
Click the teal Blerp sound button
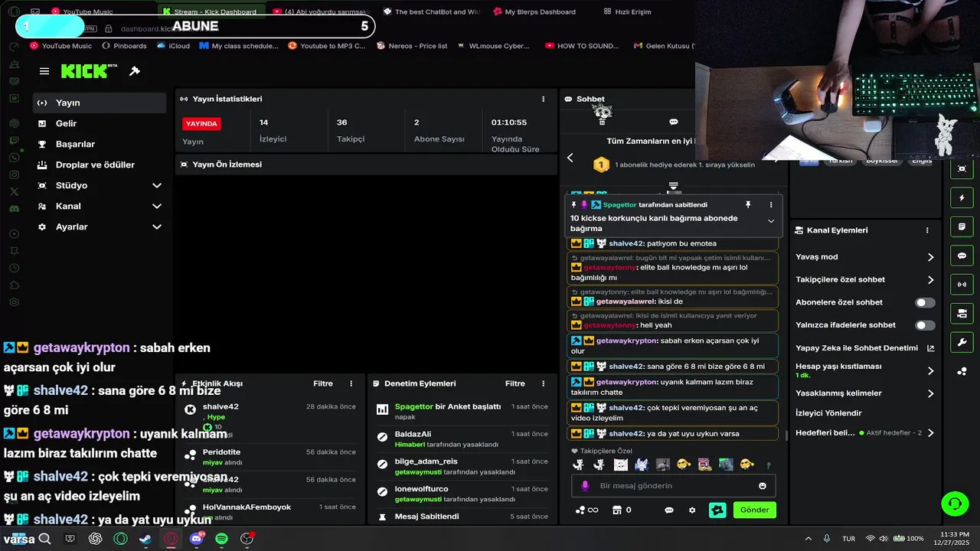[717, 510]
